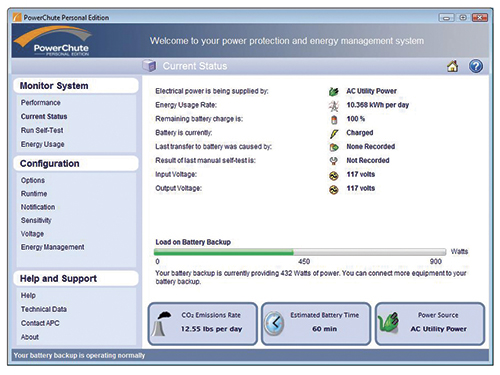Click the Technical Data link
The height and width of the screenshot is (375, 500).
[44, 309]
